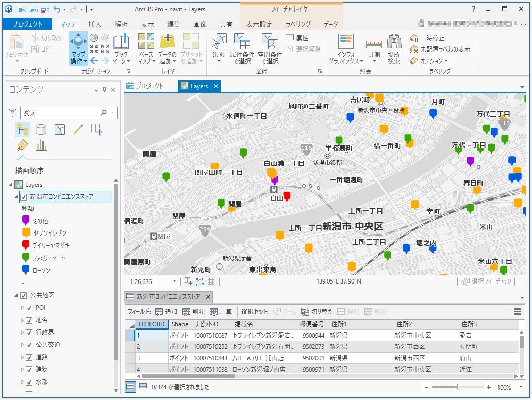The width and height of the screenshot is (532, 400).
Task: Click 一時停止 pause labeling
Action: (x=427, y=38)
